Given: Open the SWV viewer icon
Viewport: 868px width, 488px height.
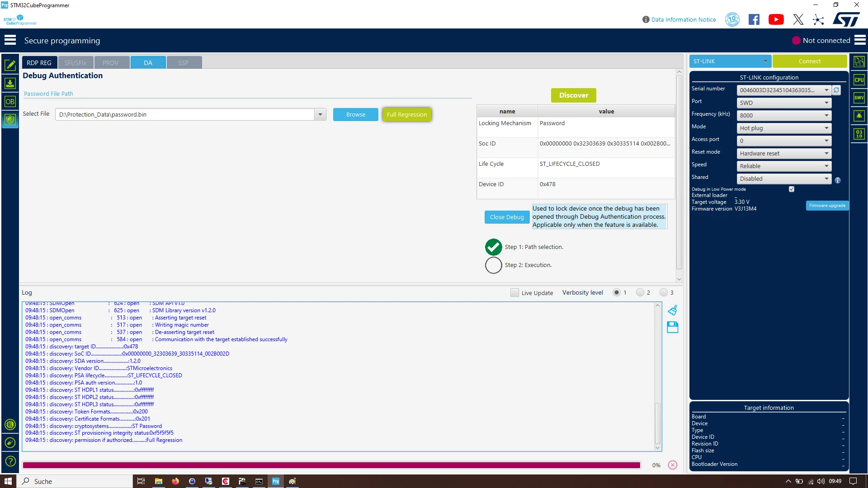Looking at the screenshot, I should 859,98.
